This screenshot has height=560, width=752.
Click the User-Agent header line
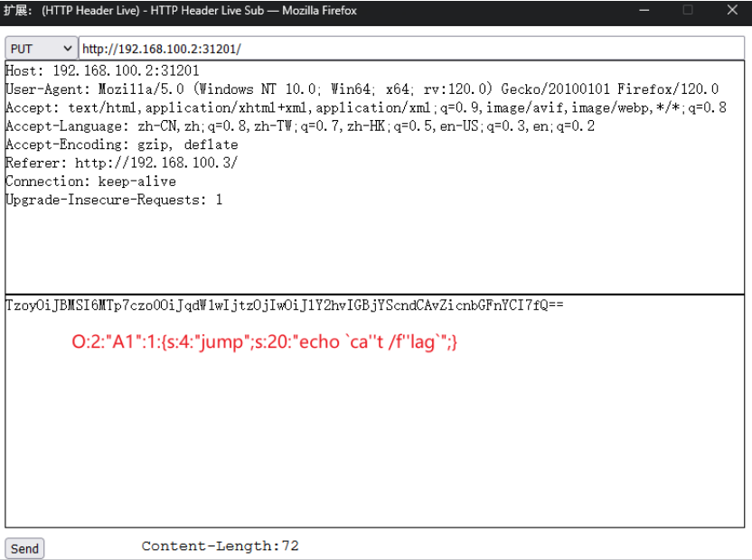(x=362, y=89)
